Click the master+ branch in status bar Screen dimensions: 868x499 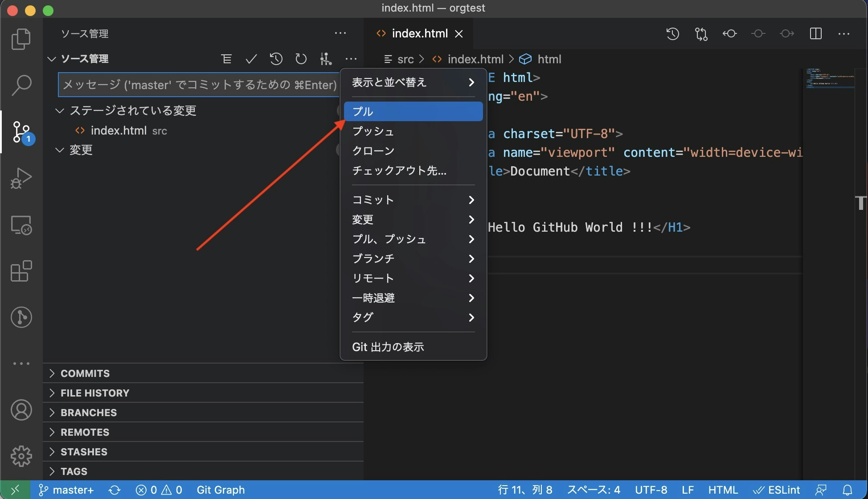click(x=67, y=490)
